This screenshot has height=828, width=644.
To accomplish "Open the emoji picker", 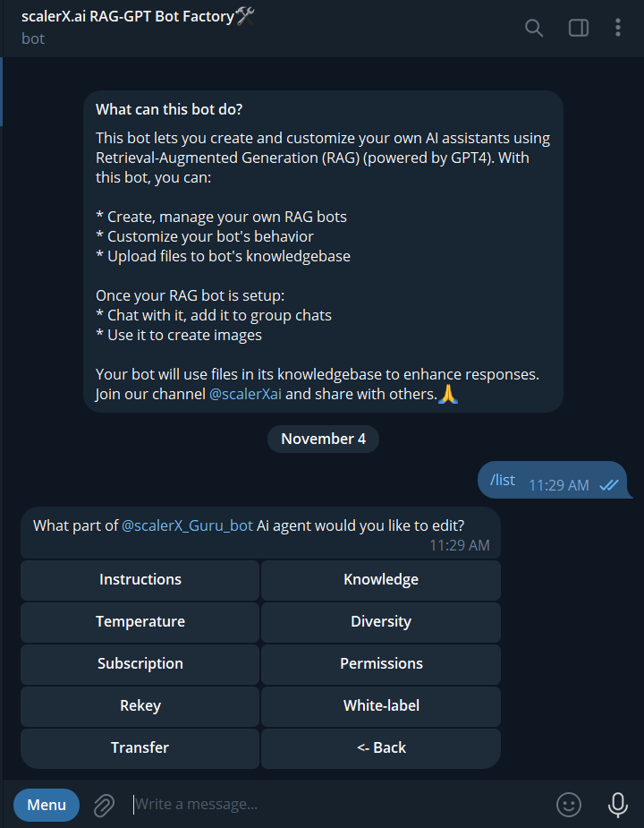I will pos(569,805).
